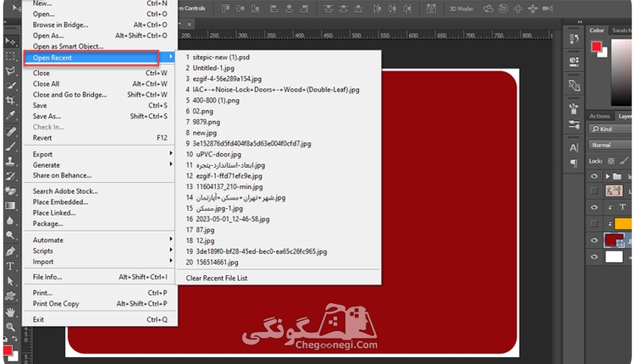Toggle lock transparent pixels

pos(611,161)
